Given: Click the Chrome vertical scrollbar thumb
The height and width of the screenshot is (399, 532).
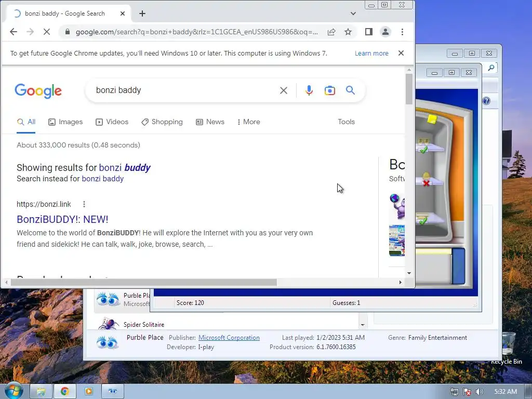Looking at the screenshot, I should [409, 89].
